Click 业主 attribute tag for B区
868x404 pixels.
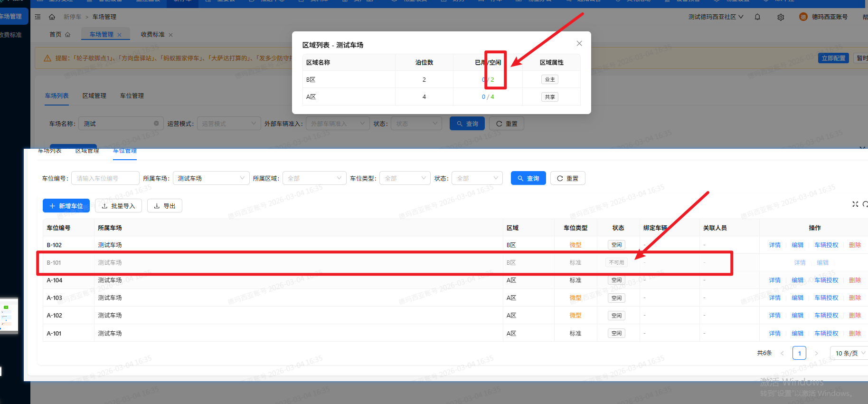tap(550, 79)
